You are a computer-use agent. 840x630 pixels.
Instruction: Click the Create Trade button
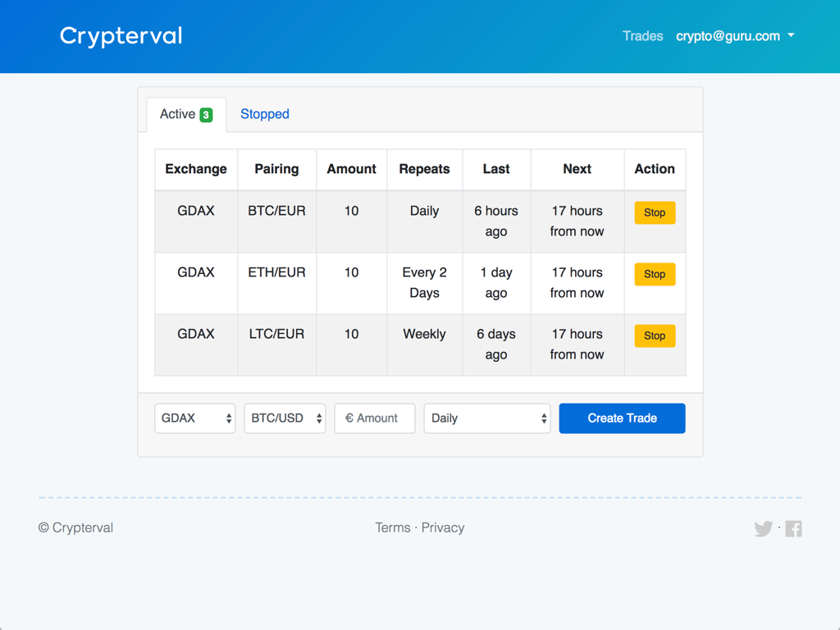622,418
